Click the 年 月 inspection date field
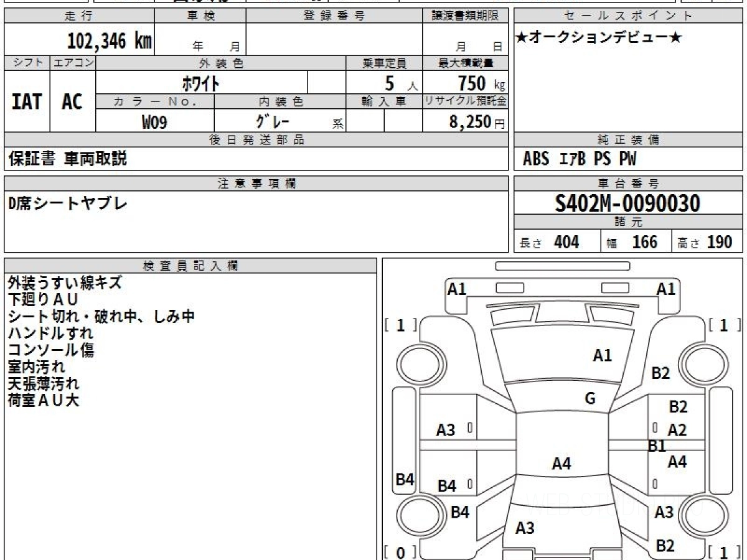Screen dimensions: 747x560 click(216, 46)
